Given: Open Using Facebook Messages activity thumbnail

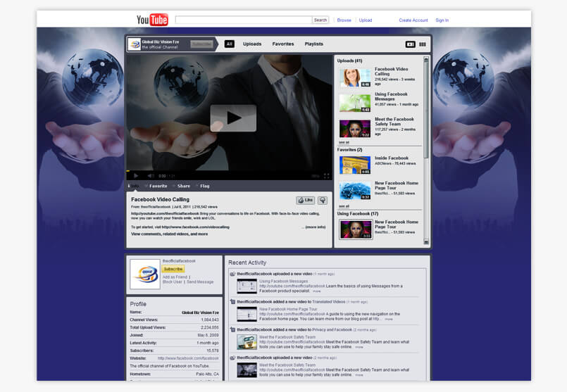Looking at the screenshot, I should (x=247, y=286).
